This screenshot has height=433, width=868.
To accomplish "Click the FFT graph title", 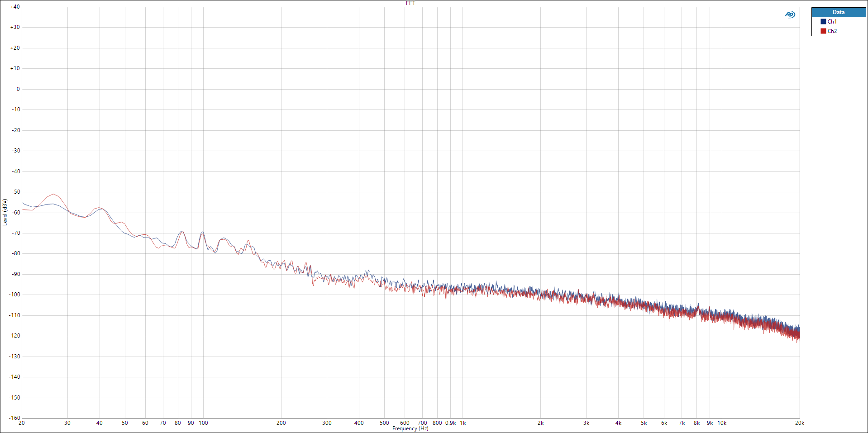I will pos(410,3).
